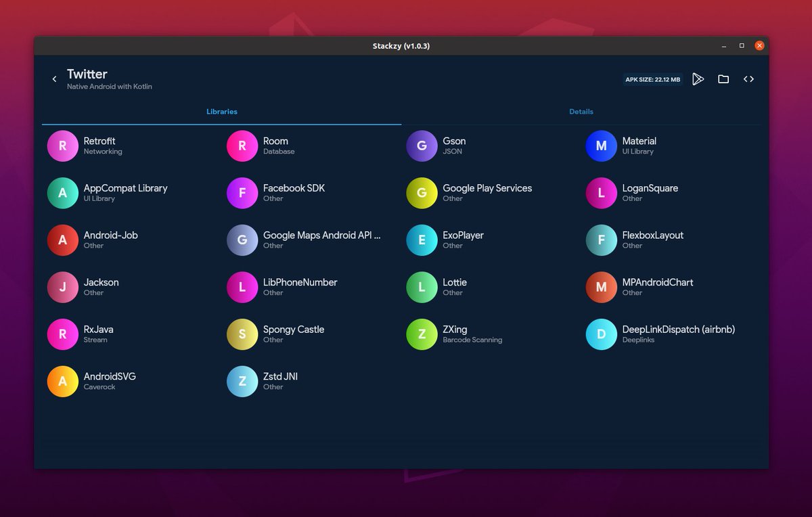Click the Material library avatar icon
Viewport: 812px width, 517px height.
point(601,146)
